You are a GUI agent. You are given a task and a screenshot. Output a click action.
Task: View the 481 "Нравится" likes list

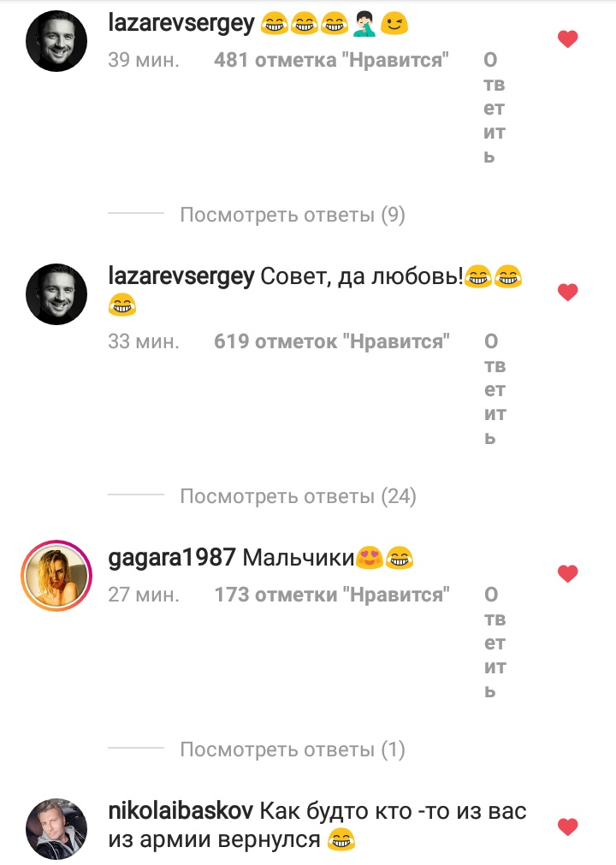tap(331, 60)
